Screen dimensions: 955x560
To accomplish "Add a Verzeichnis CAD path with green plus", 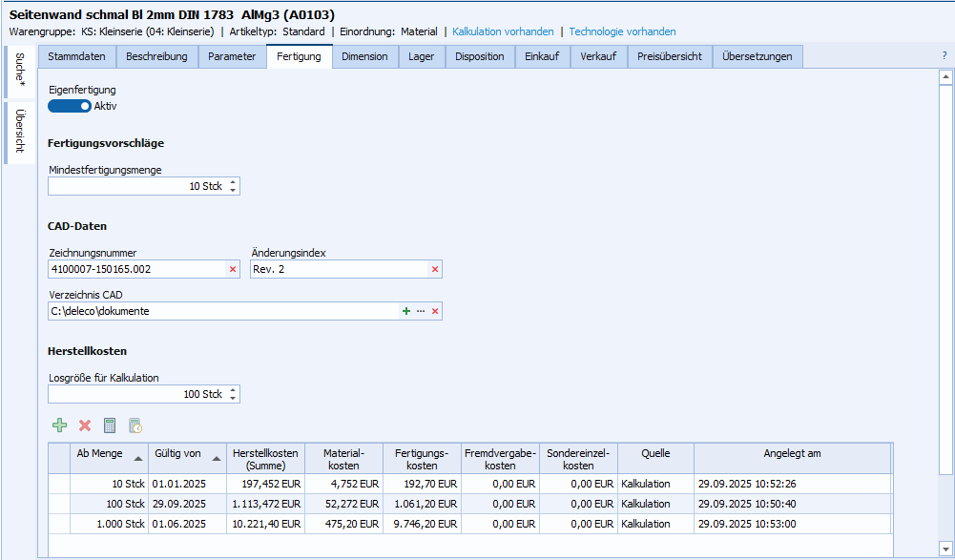I will pyautogui.click(x=406, y=311).
